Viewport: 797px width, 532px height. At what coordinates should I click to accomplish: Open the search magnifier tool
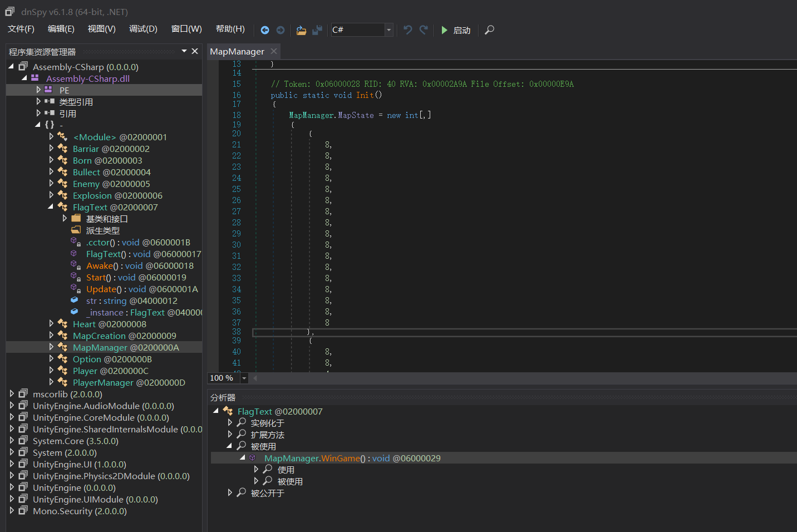[x=489, y=30]
